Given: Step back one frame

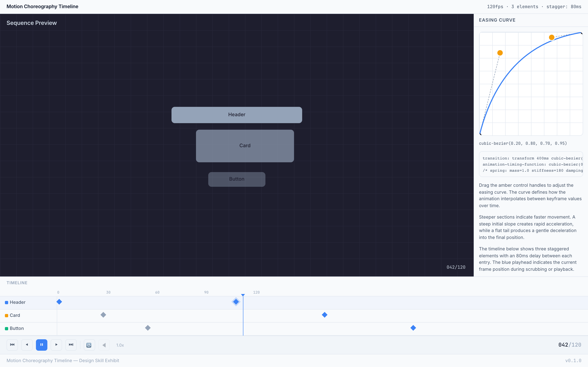Looking at the screenshot, I should click(x=27, y=345).
